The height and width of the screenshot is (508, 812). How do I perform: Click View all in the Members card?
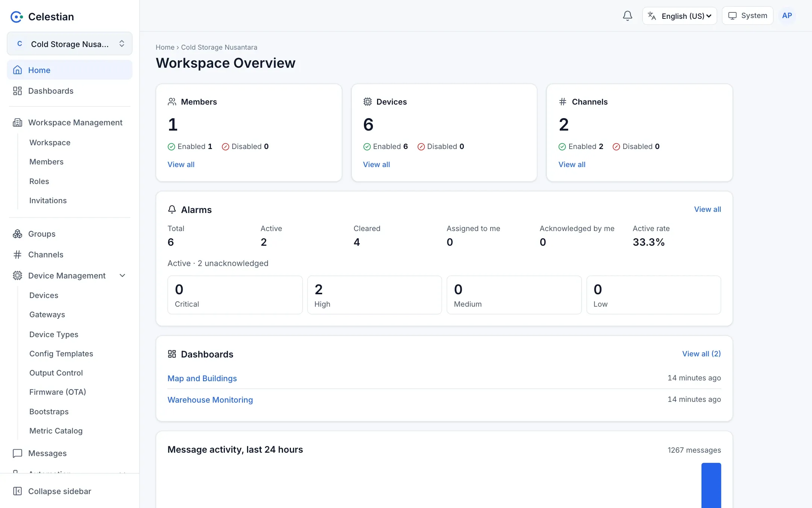[x=181, y=164]
